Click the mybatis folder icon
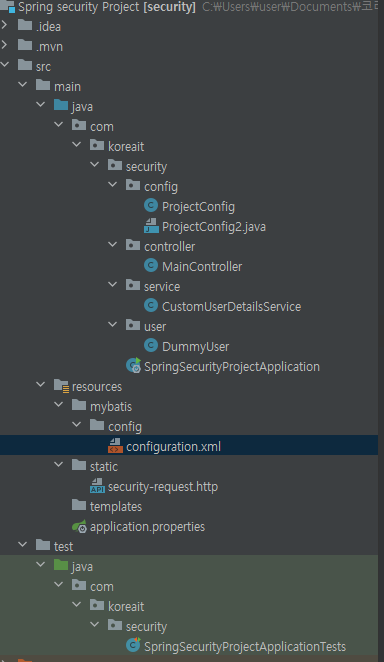This screenshot has height=662, width=384. pos(79,405)
